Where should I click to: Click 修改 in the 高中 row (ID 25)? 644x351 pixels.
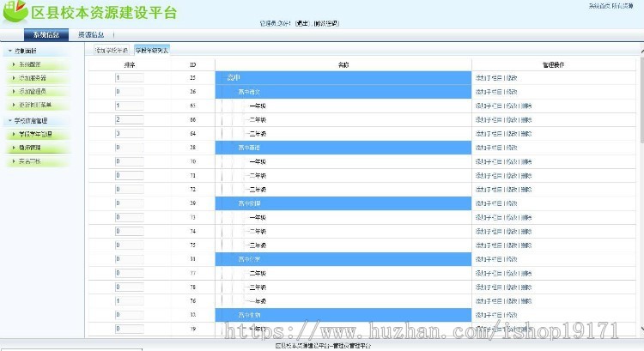[512, 78]
